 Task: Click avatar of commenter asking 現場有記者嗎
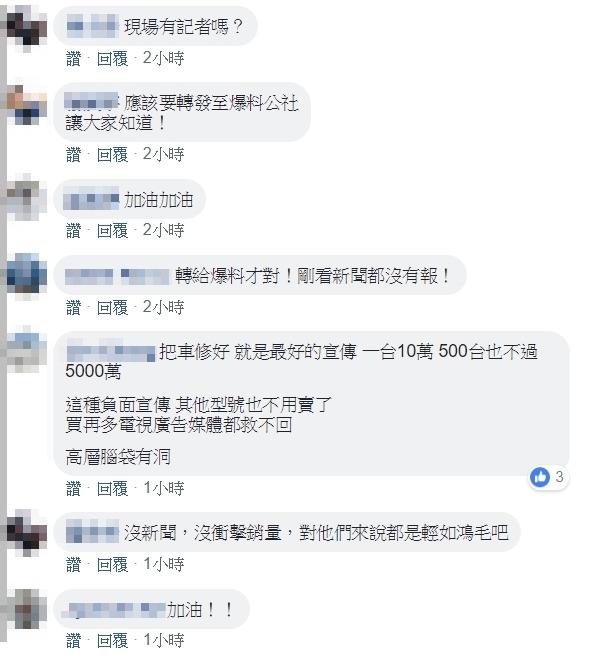(26, 28)
